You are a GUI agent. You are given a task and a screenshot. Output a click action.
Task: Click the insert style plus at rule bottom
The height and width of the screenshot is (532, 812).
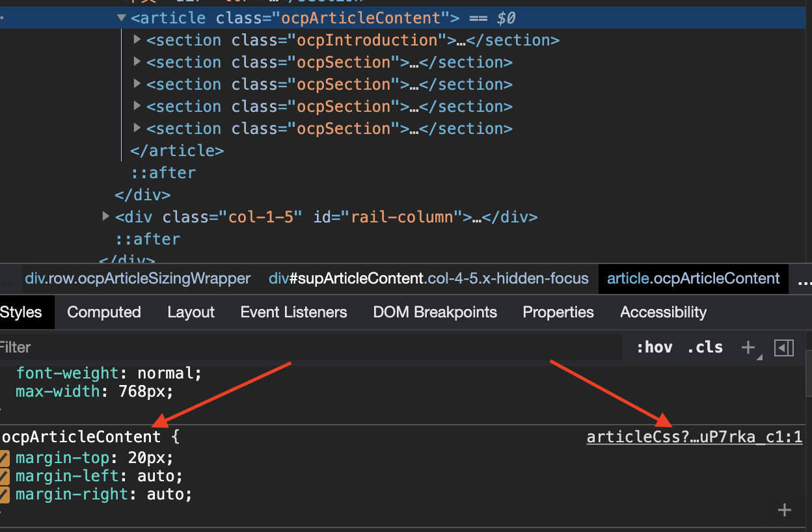pos(785,510)
